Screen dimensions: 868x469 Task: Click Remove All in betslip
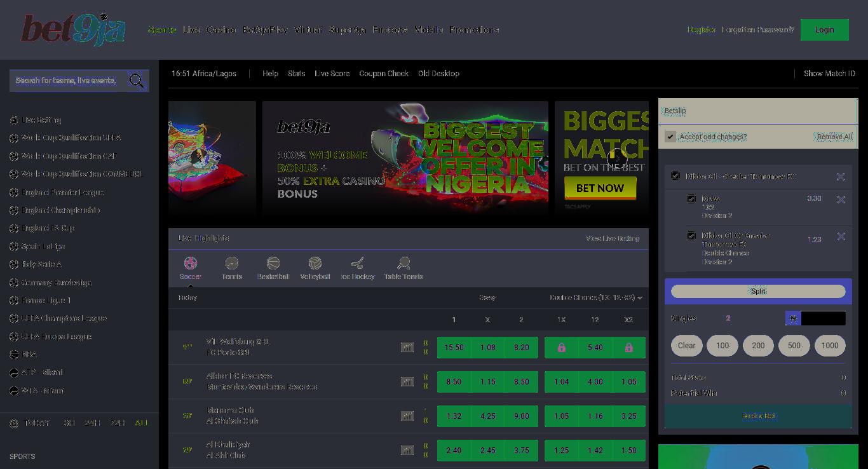834,137
